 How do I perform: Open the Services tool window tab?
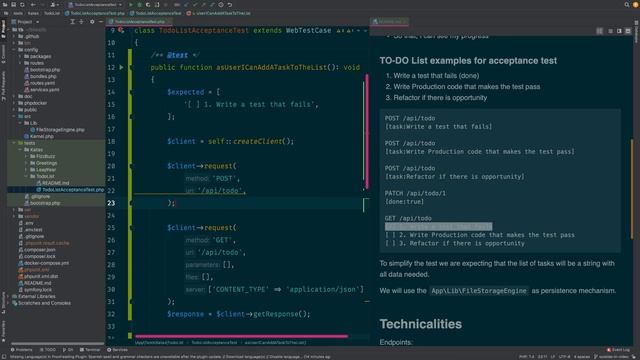point(118,350)
